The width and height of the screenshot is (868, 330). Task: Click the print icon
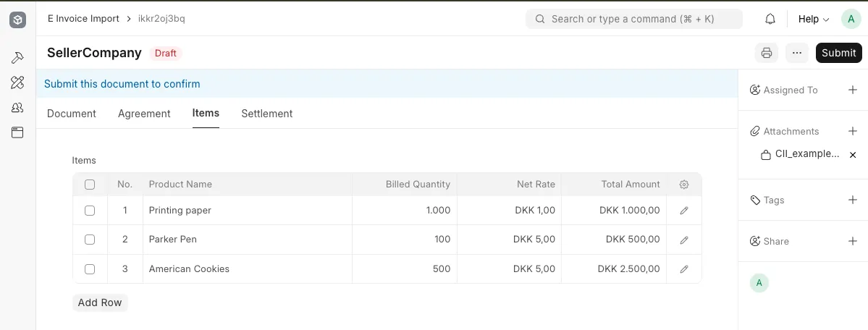(767, 53)
